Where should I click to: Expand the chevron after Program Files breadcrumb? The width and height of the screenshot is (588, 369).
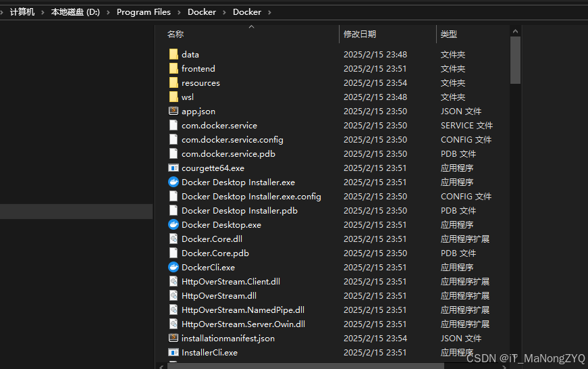pos(179,12)
